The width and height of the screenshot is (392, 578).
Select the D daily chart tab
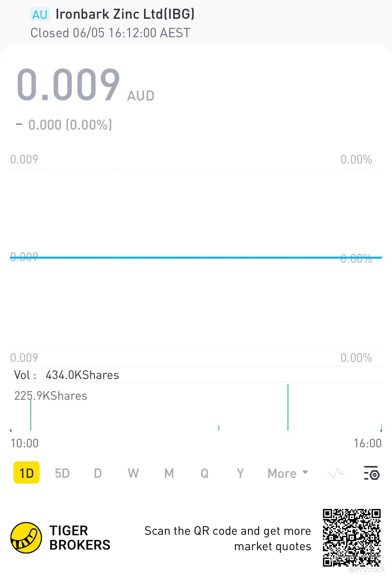pos(97,473)
